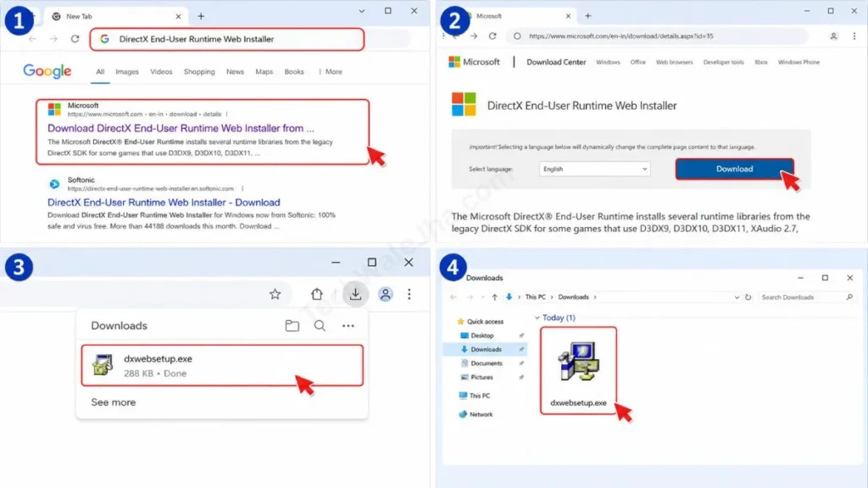Click the blue Download button
868x488 pixels.
click(x=734, y=169)
